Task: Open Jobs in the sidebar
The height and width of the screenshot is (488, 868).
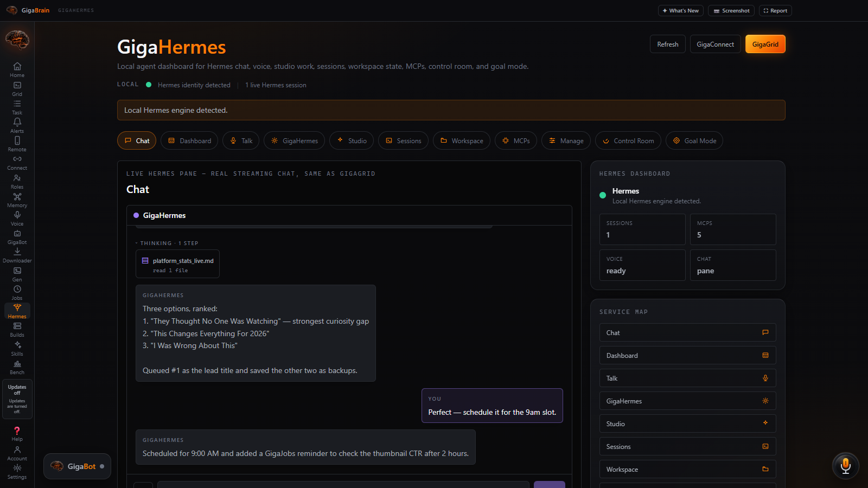Action: pos(17,293)
